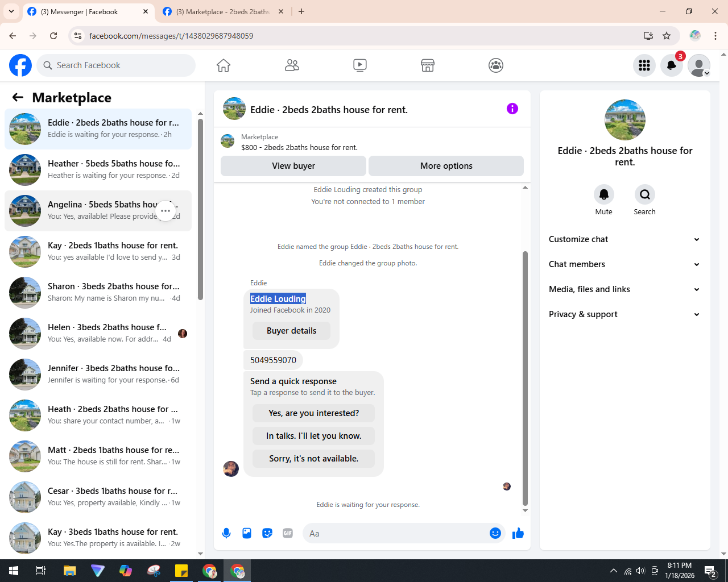Open a new Chrome tab

coord(301,11)
